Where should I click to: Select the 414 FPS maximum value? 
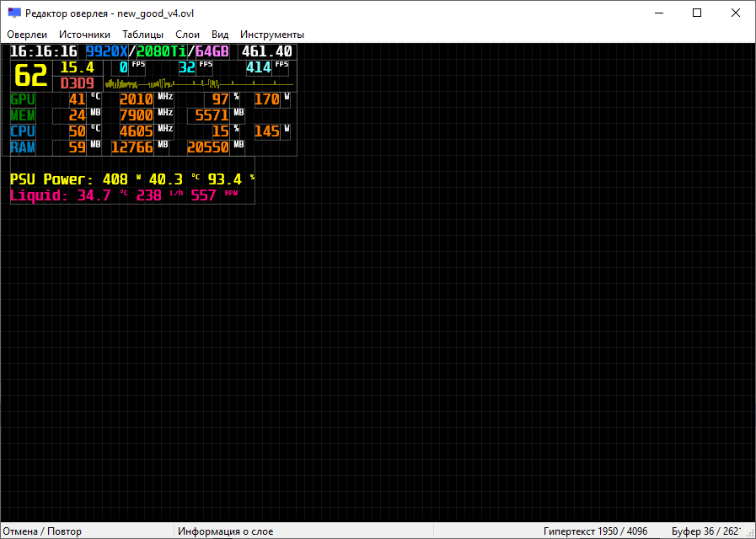259,67
